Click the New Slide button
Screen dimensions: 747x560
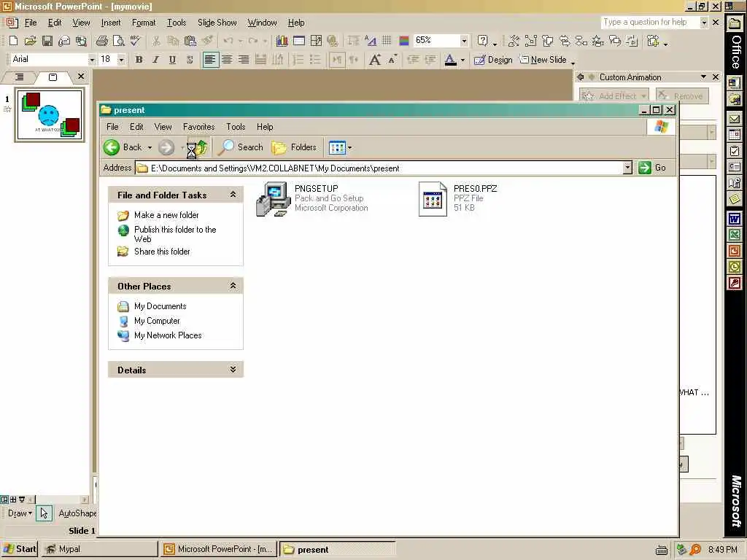(543, 60)
